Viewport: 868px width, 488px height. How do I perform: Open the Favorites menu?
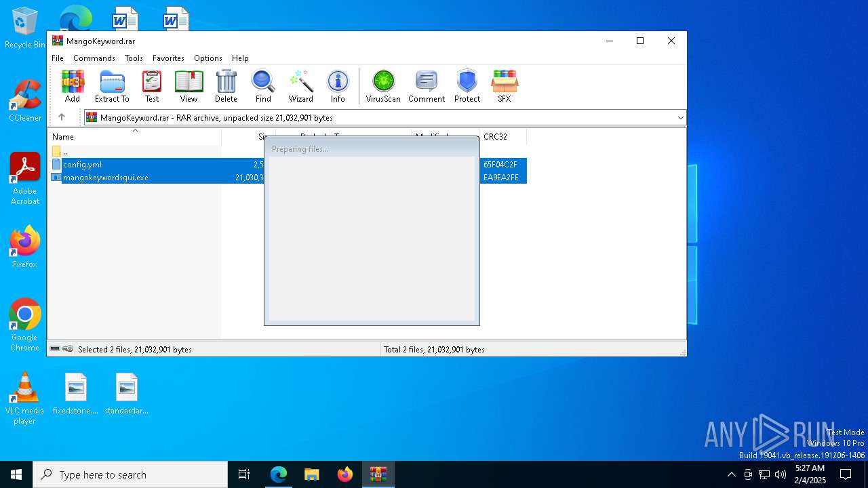click(168, 58)
